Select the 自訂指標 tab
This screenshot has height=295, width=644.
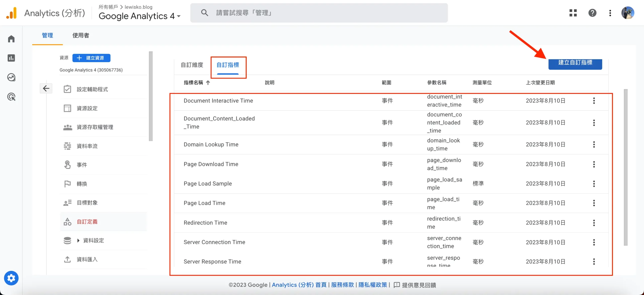pyautogui.click(x=228, y=65)
